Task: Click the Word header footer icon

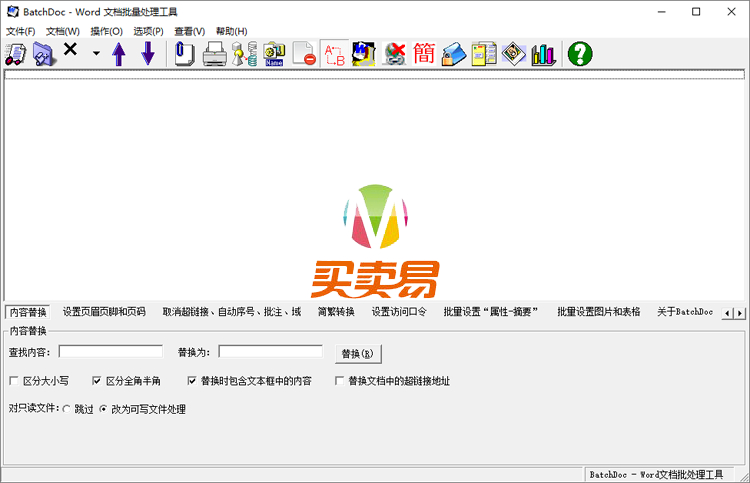Action: click(x=364, y=54)
